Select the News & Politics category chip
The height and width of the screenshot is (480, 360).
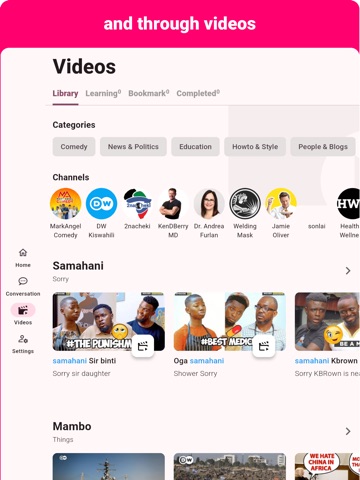click(133, 147)
